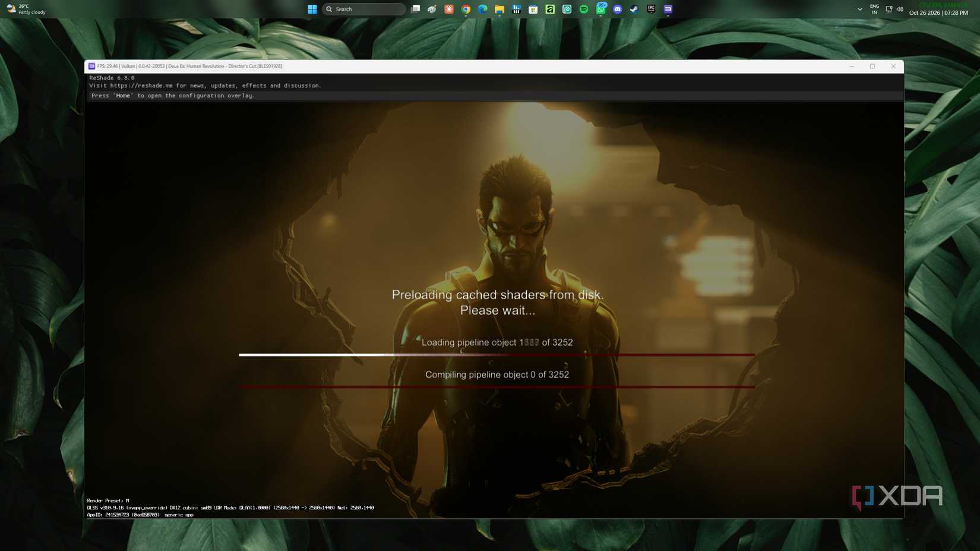Image resolution: width=980 pixels, height=551 pixels.
Task: Open Discord from the taskbar
Action: click(618, 9)
